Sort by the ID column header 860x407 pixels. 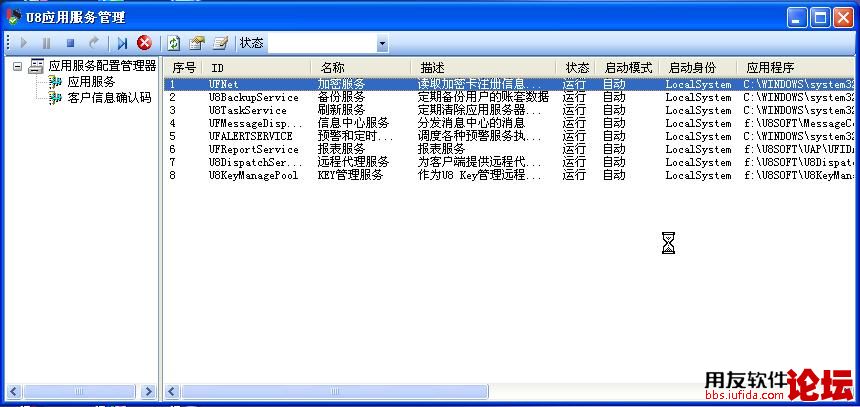click(257, 67)
